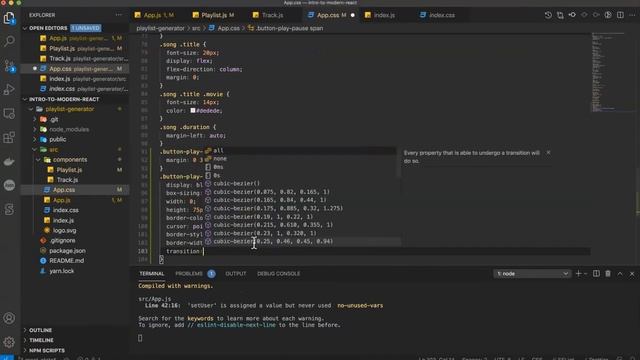Open the Debug Console panel tab
640x360 pixels.
coord(278,273)
